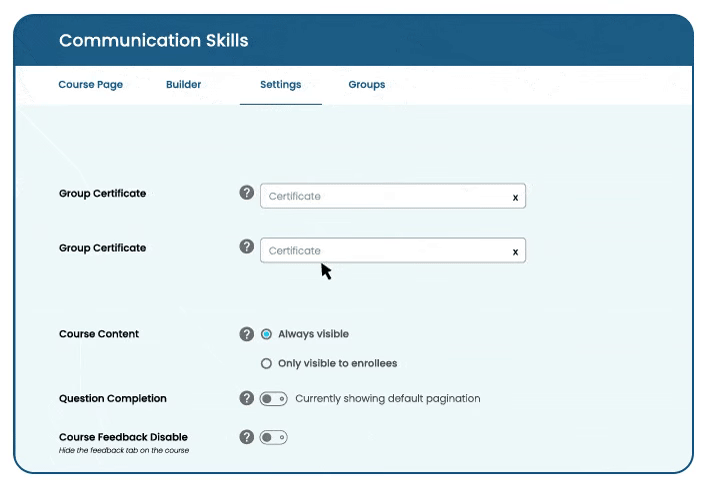Click the Course Feedback Disable help icon
This screenshot has height=490, width=708.
coord(247,437)
